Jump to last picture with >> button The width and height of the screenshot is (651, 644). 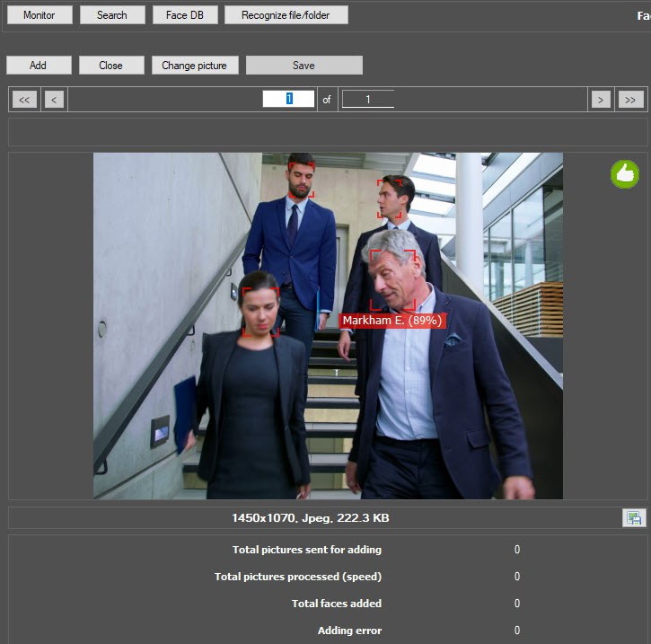pos(630,100)
